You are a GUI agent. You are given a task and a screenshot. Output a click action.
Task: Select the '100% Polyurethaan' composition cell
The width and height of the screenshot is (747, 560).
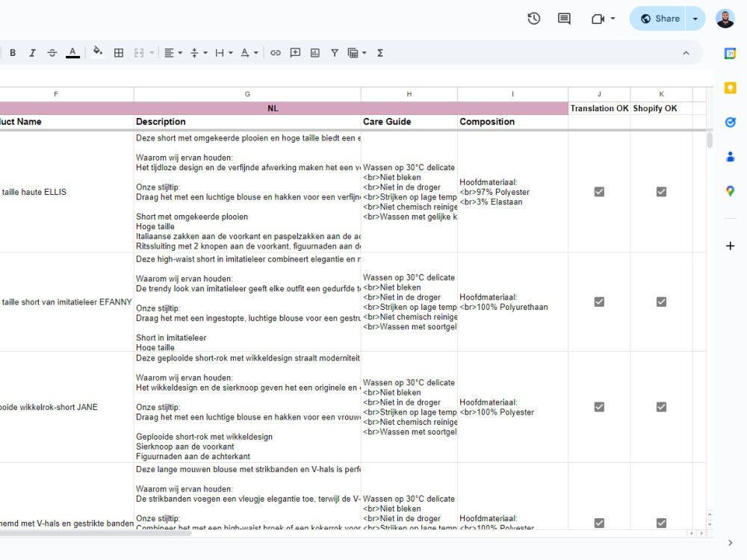[x=512, y=302]
